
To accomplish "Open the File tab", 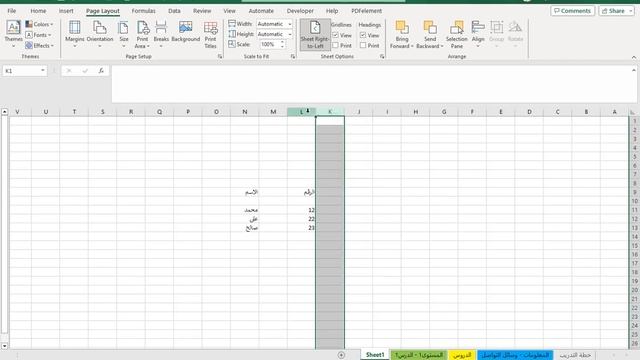I will point(12,11).
